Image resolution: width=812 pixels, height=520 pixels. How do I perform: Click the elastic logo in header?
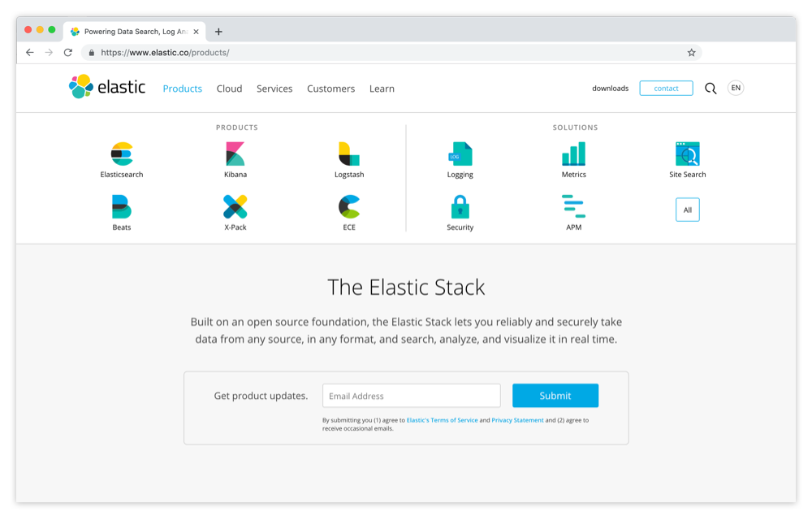(107, 87)
